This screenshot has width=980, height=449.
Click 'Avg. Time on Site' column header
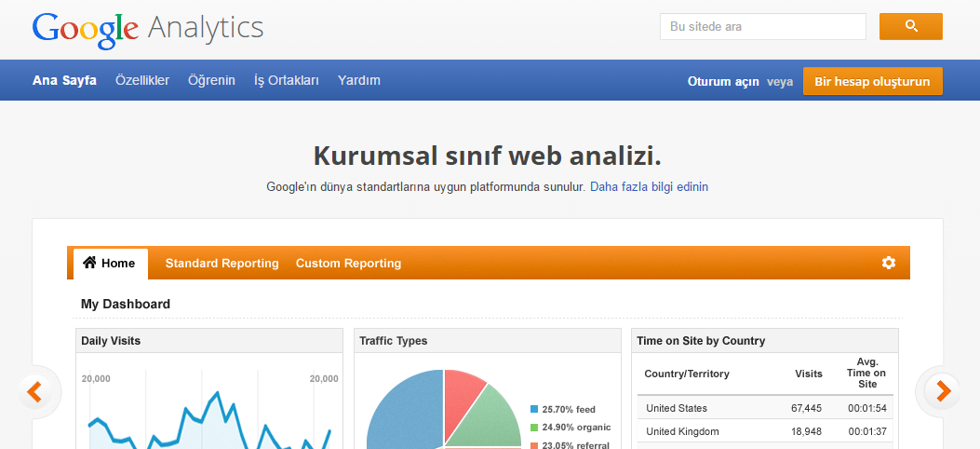pos(867,374)
